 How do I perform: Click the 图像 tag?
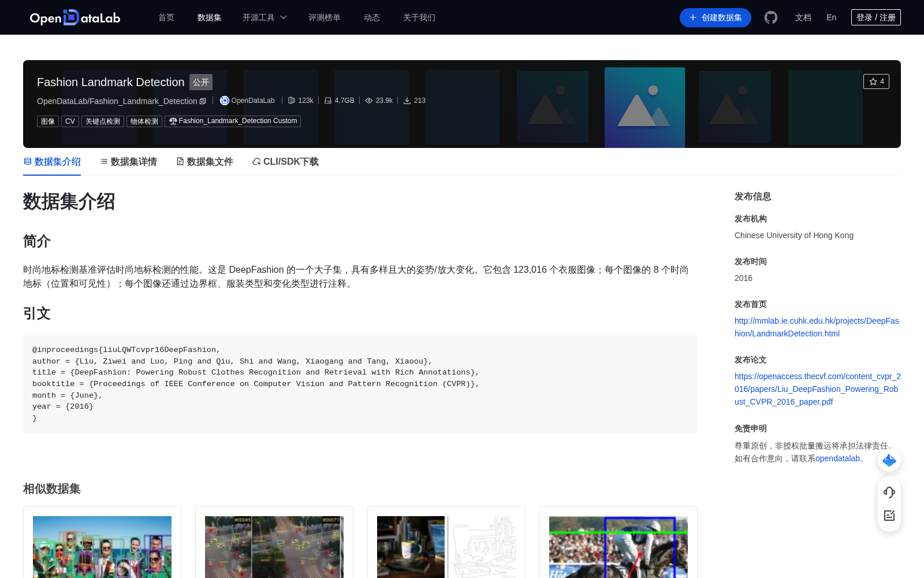click(x=48, y=121)
